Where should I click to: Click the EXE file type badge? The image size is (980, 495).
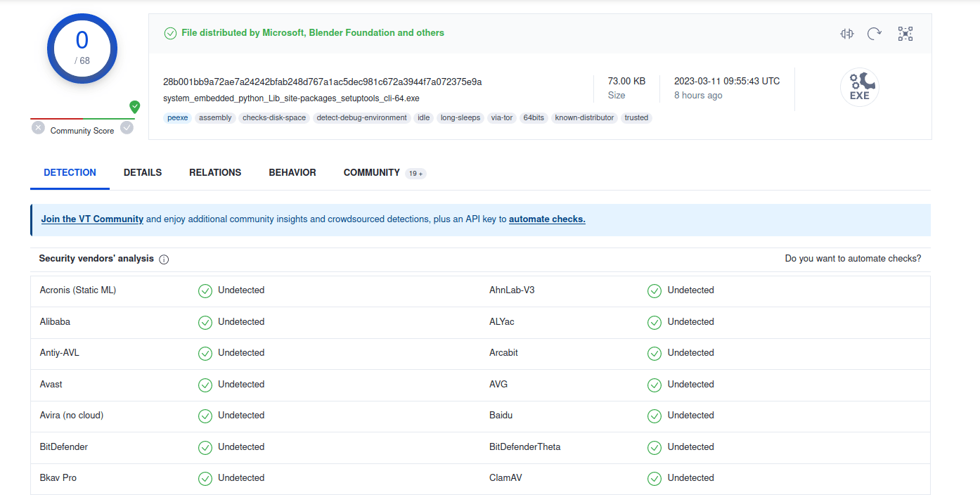pyautogui.click(x=859, y=86)
